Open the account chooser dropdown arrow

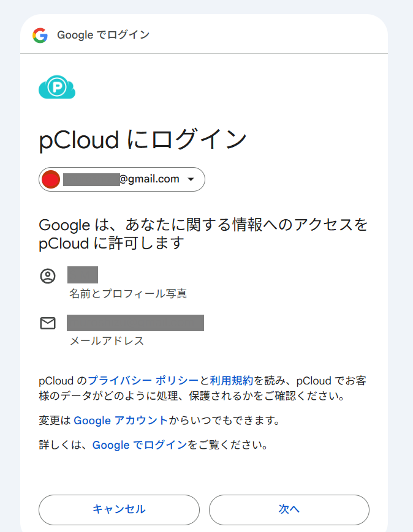click(x=191, y=179)
